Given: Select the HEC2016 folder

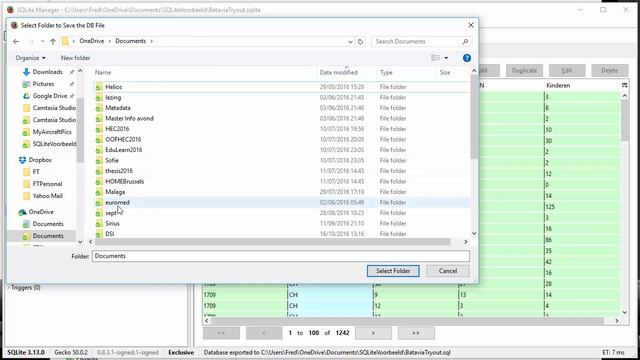Looking at the screenshot, I should 117,129.
